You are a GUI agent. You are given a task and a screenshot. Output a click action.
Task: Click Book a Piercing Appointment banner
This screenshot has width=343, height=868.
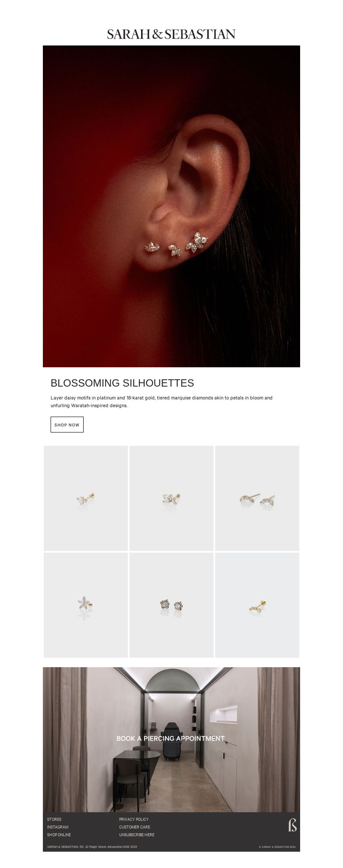point(171,739)
